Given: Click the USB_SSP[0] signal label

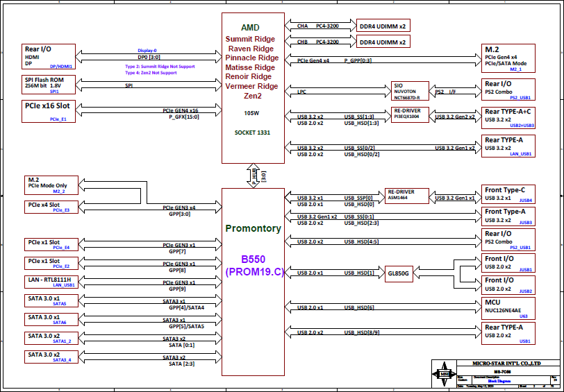Looking at the screenshot, I should 358,198.
